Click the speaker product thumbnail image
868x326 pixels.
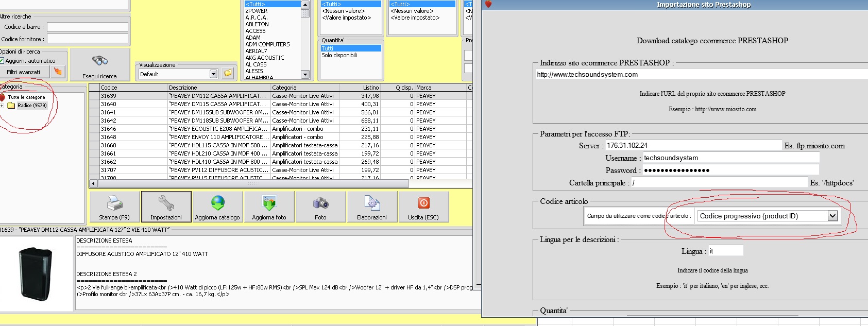pos(36,273)
